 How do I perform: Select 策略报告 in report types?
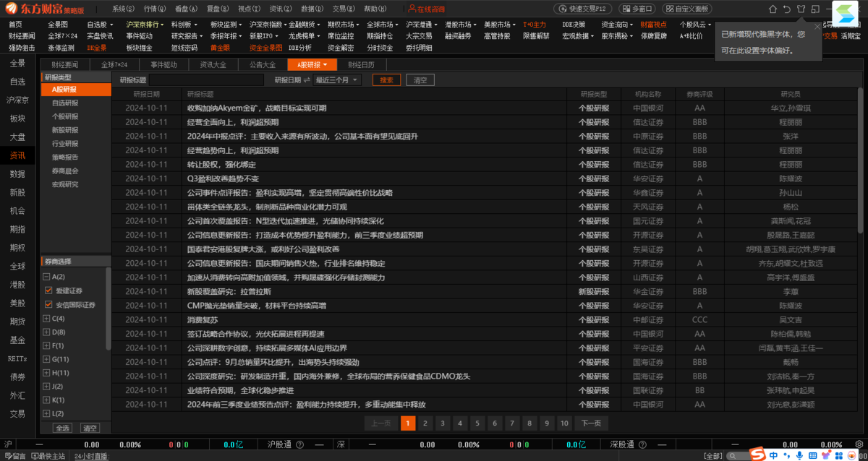pos(65,157)
